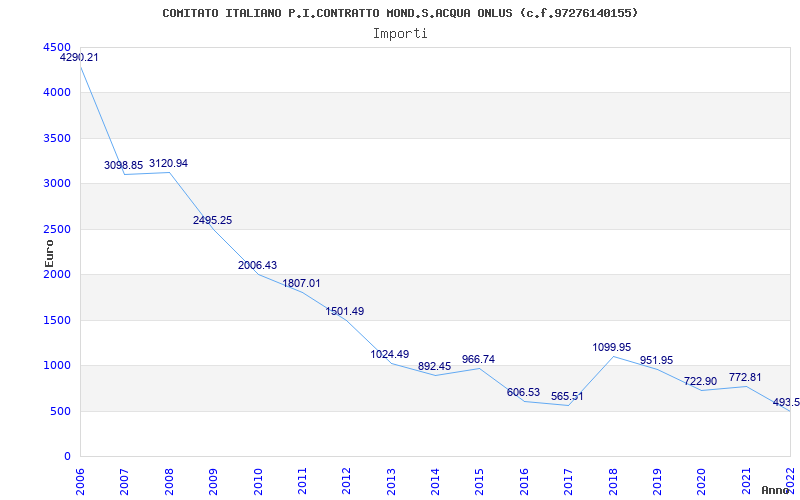The height and width of the screenshot is (500, 800).
Task: Click the 2015 year axis label
Action: (x=480, y=480)
